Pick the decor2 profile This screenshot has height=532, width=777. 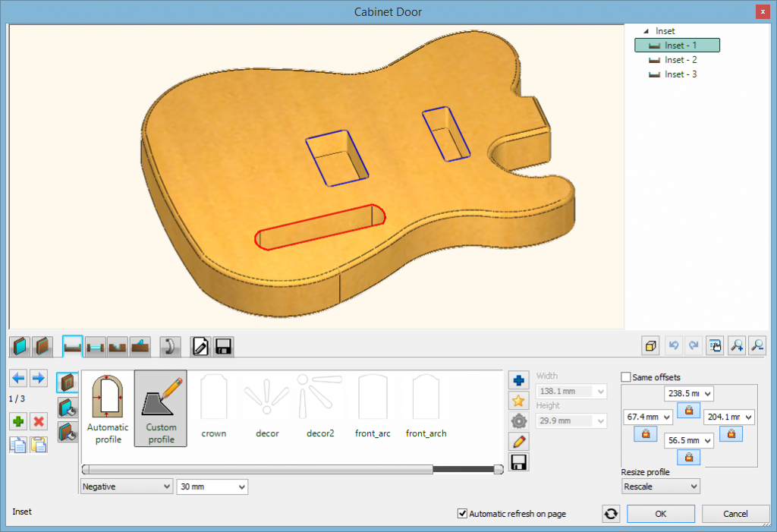point(320,405)
